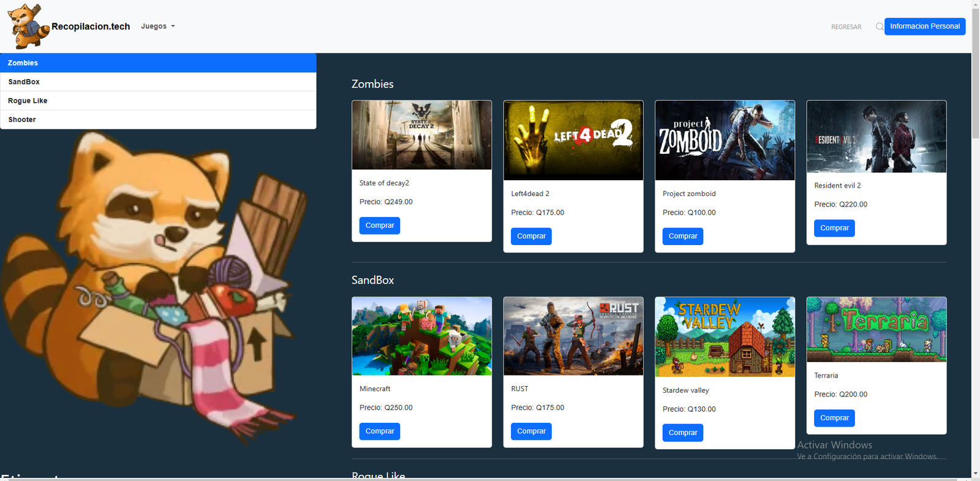
Task: Click the Minecraft cover image
Action: point(422,336)
